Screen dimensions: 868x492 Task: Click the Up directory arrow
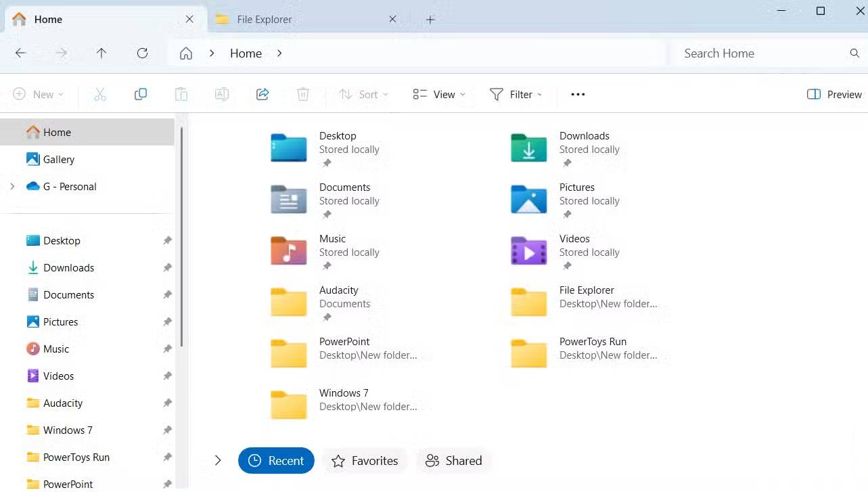tap(101, 53)
